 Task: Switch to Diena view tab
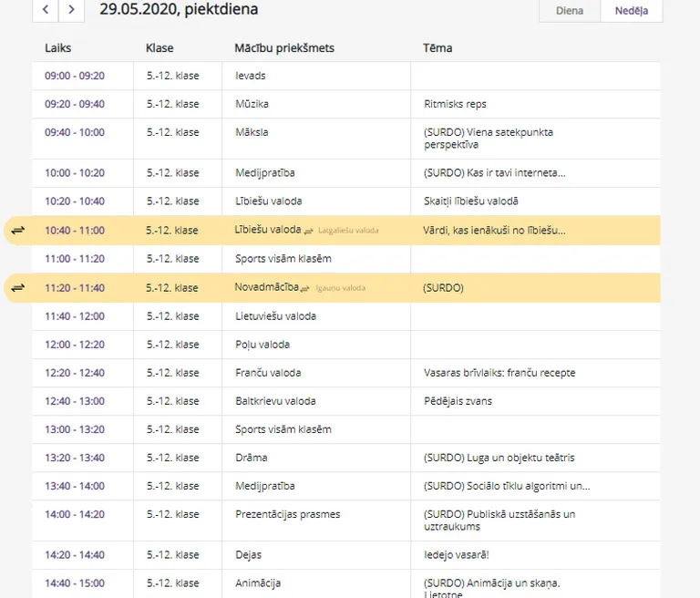pyautogui.click(x=570, y=11)
